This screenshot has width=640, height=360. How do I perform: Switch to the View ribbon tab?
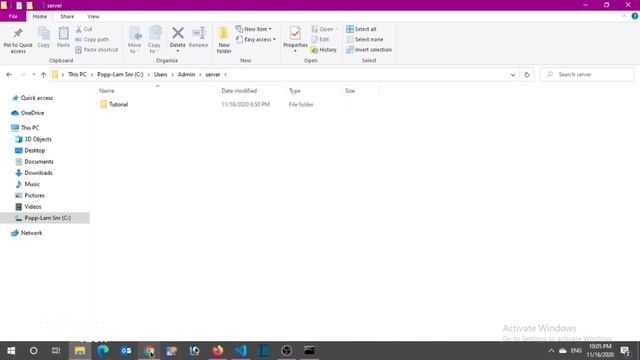coord(93,16)
